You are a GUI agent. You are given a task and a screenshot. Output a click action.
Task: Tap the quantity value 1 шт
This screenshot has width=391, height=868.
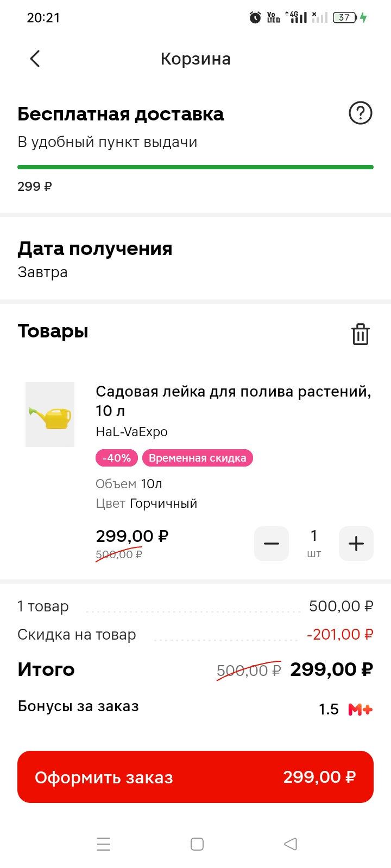coord(314,544)
